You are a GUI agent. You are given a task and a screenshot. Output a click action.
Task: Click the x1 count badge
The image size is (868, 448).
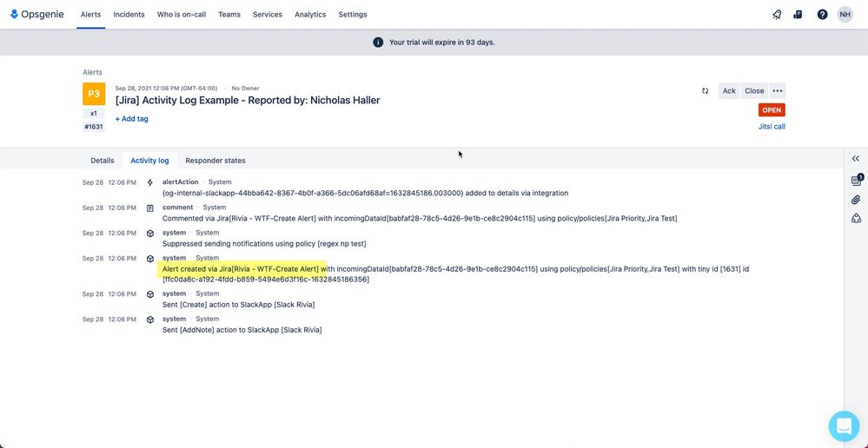94,114
